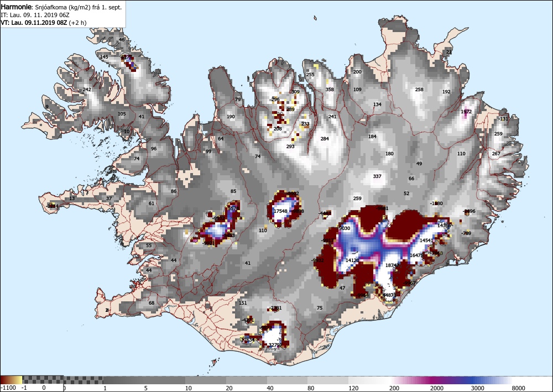553x392 pixels.
Task: Click the map value 284
Action: [x=325, y=139]
